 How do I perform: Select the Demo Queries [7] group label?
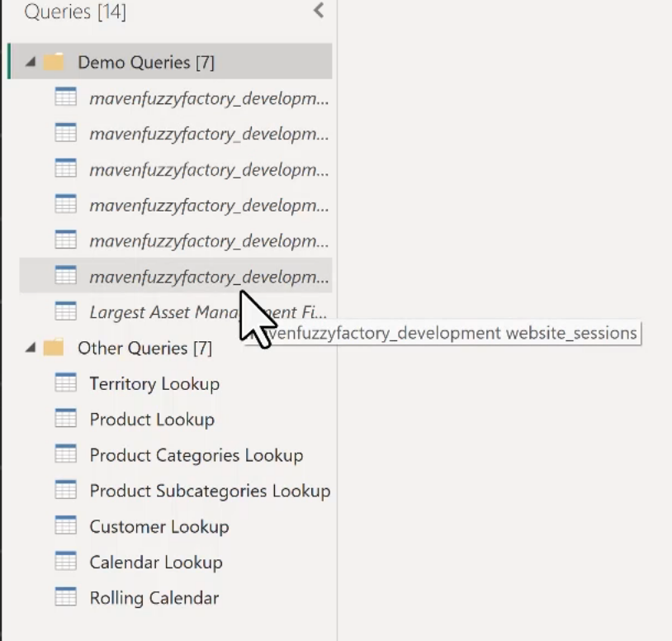point(146,62)
